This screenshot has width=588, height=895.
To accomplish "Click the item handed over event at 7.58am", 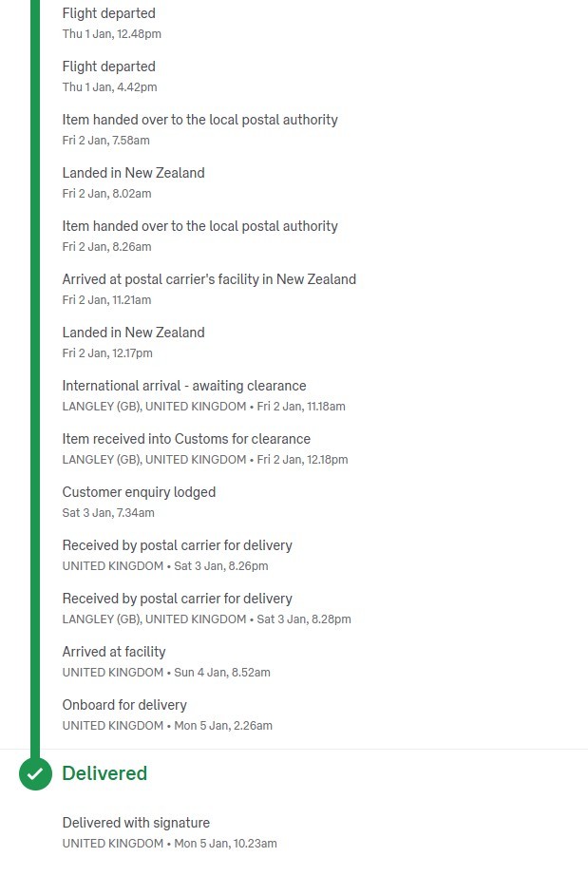I will click(x=199, y=120).
